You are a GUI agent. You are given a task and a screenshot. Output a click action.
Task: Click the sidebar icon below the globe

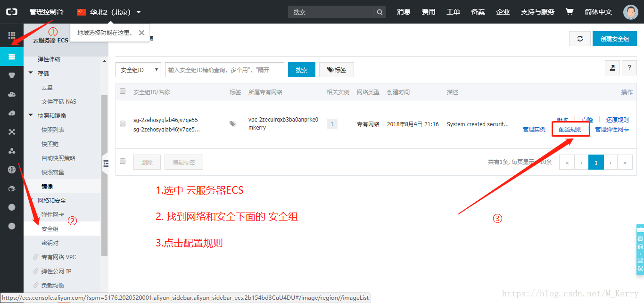pyautogui.click(x=12, y=188)
